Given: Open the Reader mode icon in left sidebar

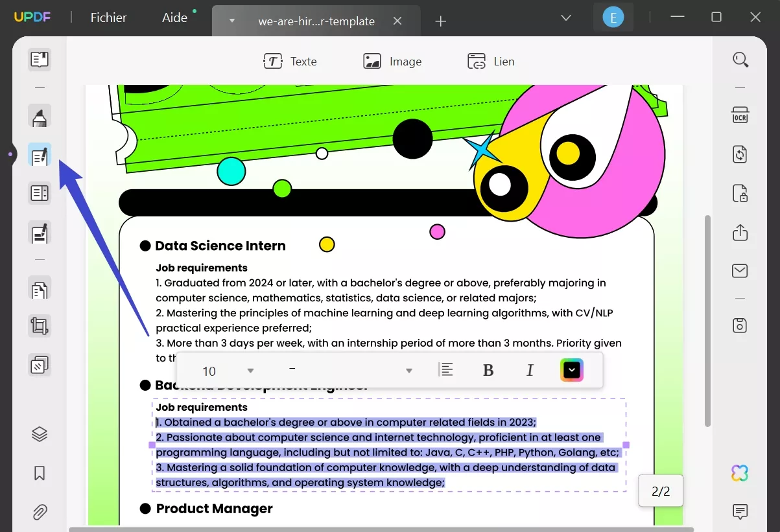Looking at the screenshot, I should pyautogui.click(x=40, y=60).
